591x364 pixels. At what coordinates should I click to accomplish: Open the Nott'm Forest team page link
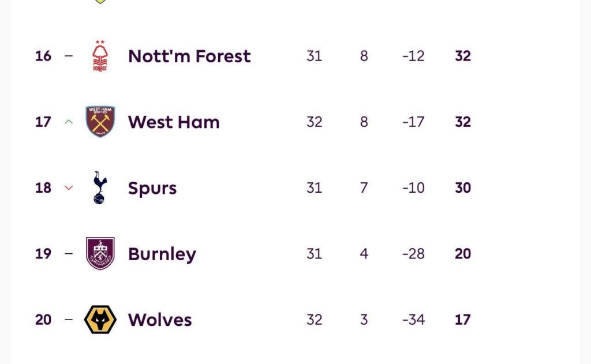(188, 56)
